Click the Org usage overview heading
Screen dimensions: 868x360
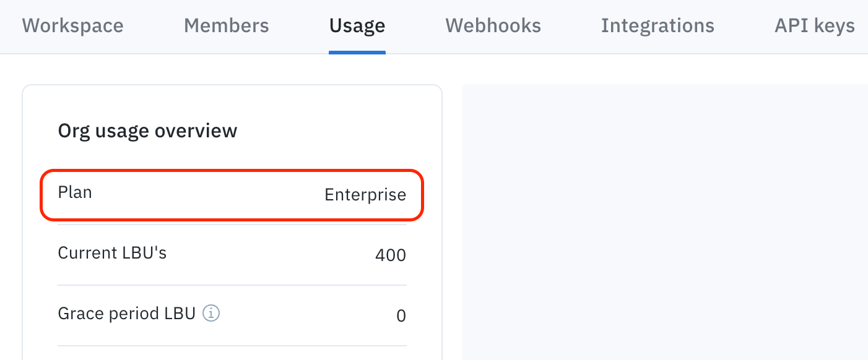coord(147,131)
